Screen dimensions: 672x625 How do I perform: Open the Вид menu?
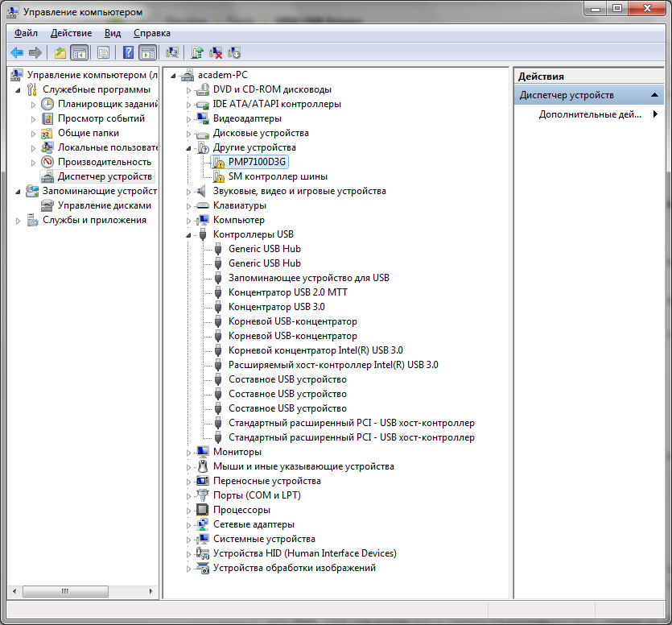pos(113,34)
